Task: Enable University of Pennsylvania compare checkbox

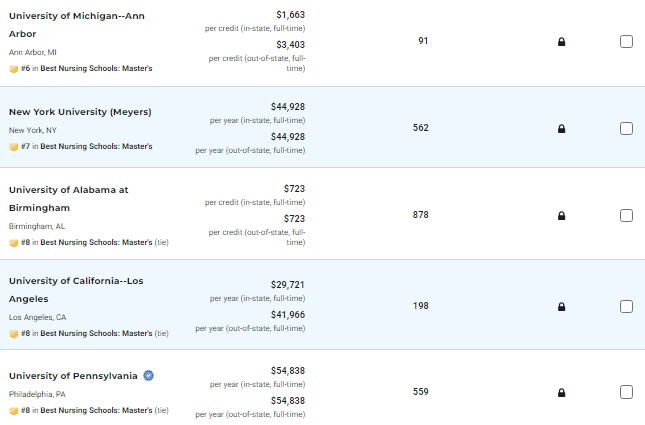Action: click(626, 392)
